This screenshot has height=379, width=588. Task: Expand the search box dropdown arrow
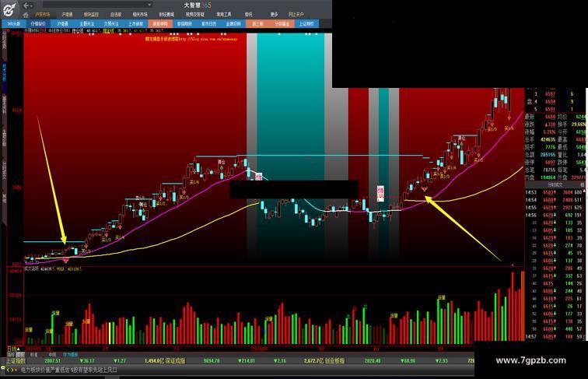coord(149,5)
